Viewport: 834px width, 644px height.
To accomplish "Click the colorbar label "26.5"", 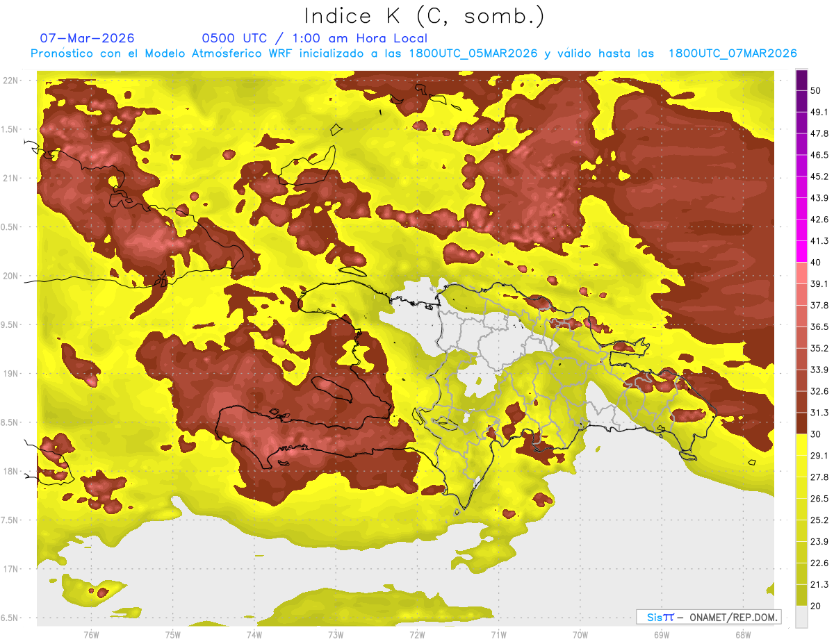I will [819, 499].
